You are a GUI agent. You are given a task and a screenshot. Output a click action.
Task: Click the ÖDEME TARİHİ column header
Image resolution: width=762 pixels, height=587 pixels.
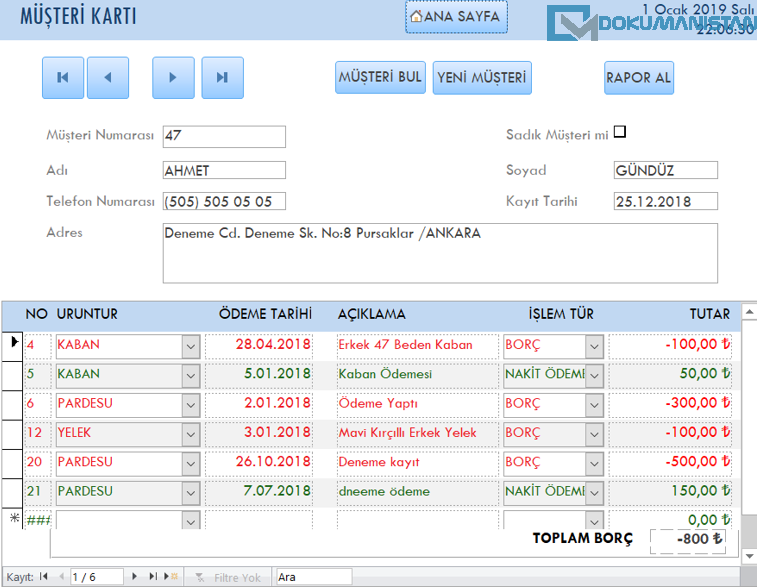(x=265, y=314)
